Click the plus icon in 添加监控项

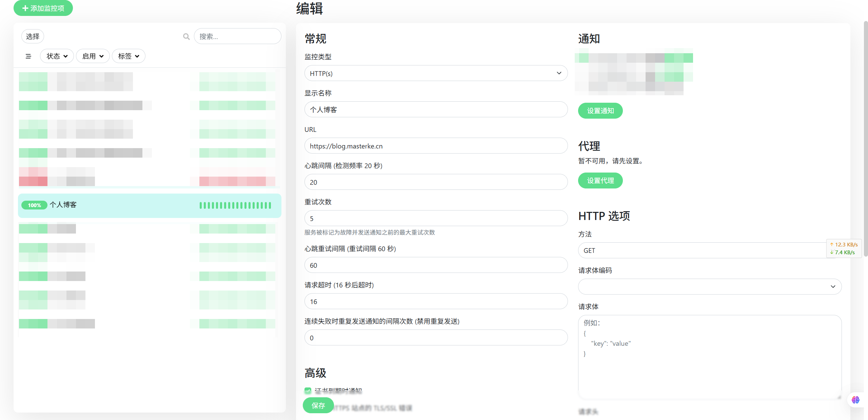click(x=25, y=8)
